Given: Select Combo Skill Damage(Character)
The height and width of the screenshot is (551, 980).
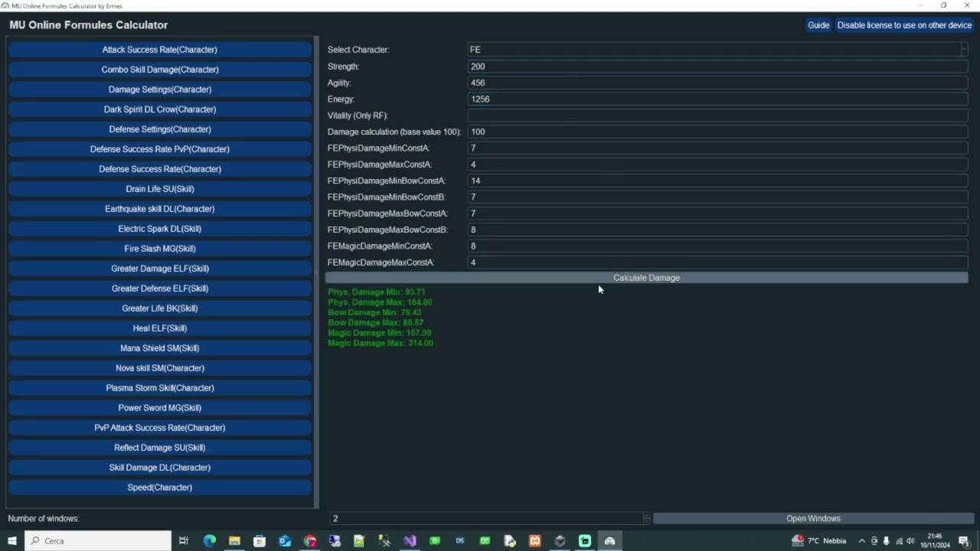Looking at the screenshot, I should [x=160, y=70].
